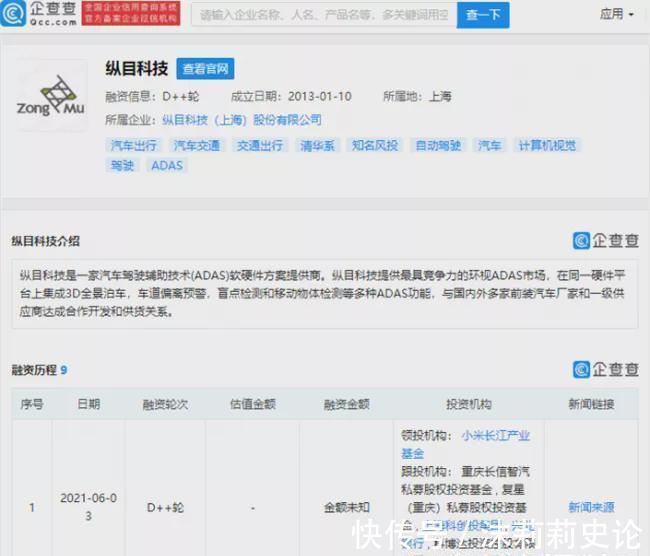
Task: Select the 汽车交通 tag
Action: click(x=196, y=145)
